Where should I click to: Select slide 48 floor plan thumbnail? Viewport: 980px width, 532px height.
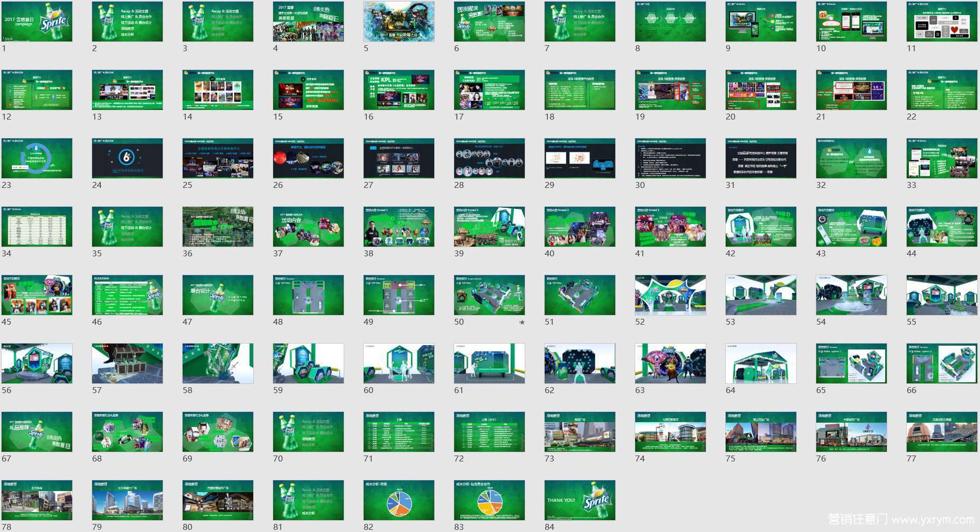point(308,295)
